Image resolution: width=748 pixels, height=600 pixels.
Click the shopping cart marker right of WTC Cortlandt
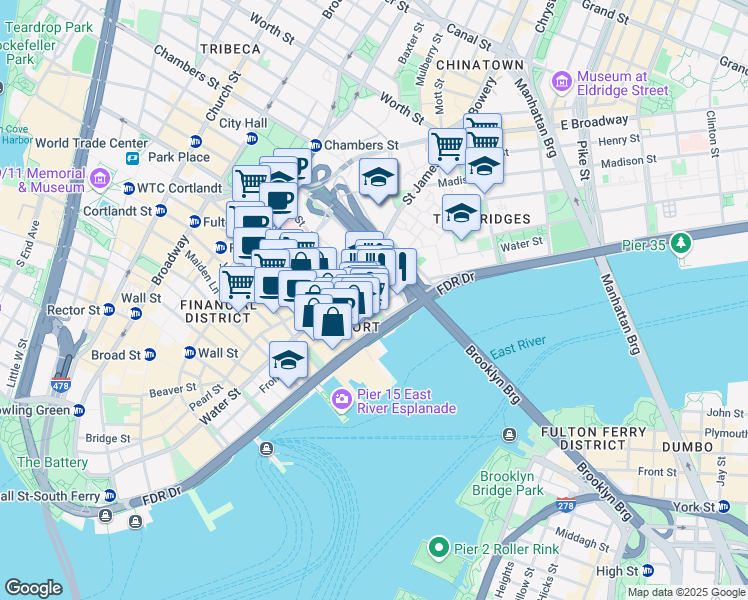[x=249, y=184]
